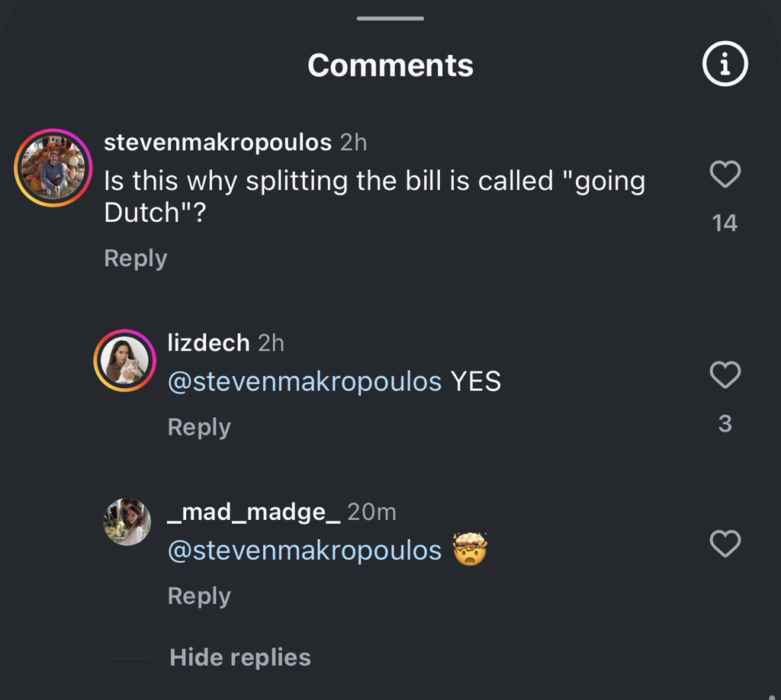This screenshot has height=700, width=781.
Task: Tap @stevenmakropoulos mention in lizdech's reply
Action: pyautogui.click(x=304, y=381)
